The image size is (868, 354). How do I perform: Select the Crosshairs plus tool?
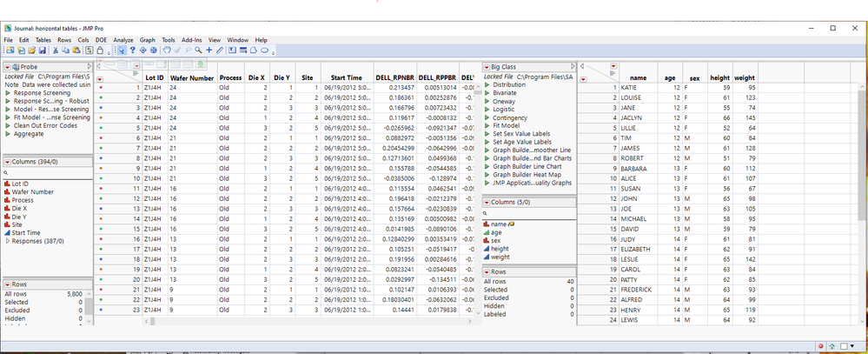pos(209,50)
